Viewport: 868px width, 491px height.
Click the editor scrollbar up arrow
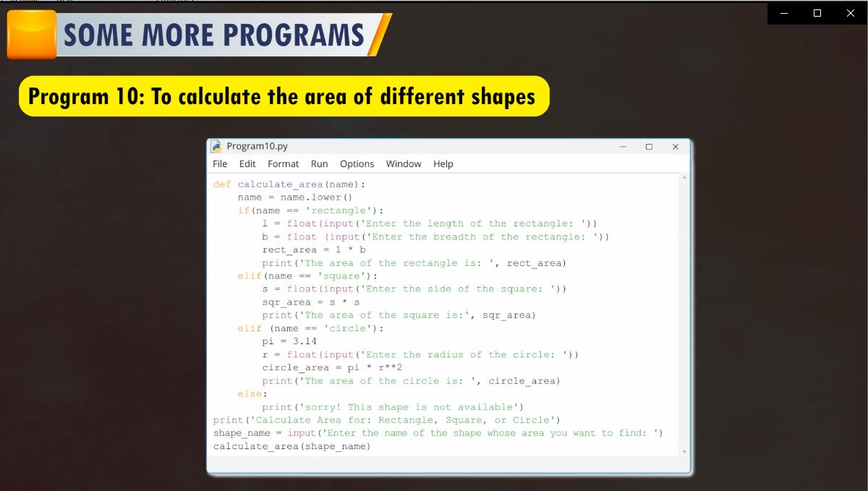point(684,177)
